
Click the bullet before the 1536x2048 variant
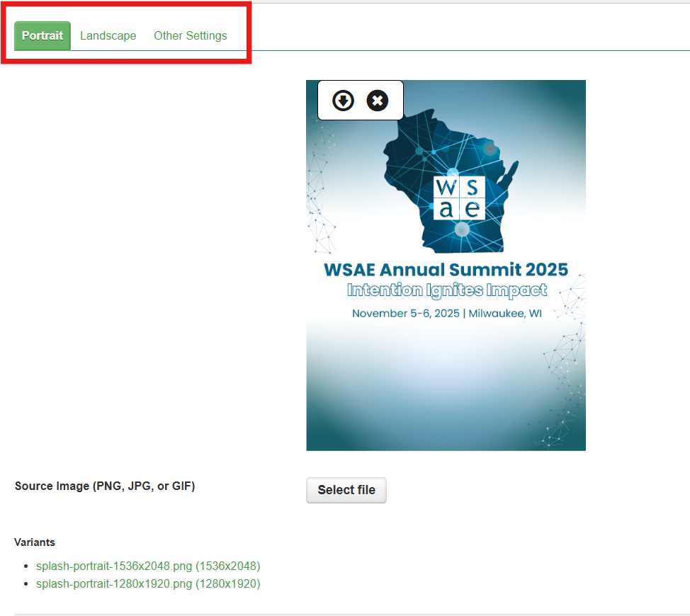tap(27, 566)
